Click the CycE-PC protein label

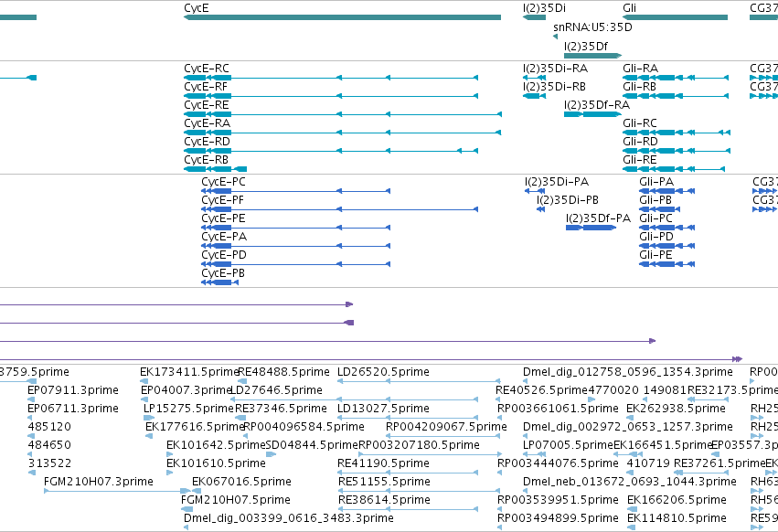[x=223, y=182]
